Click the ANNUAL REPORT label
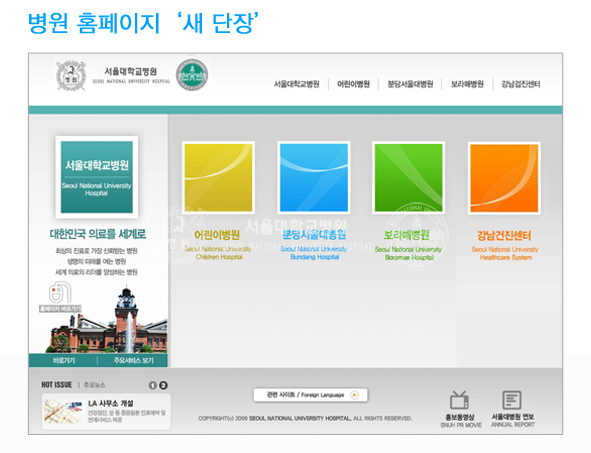 tap(513, 425)
